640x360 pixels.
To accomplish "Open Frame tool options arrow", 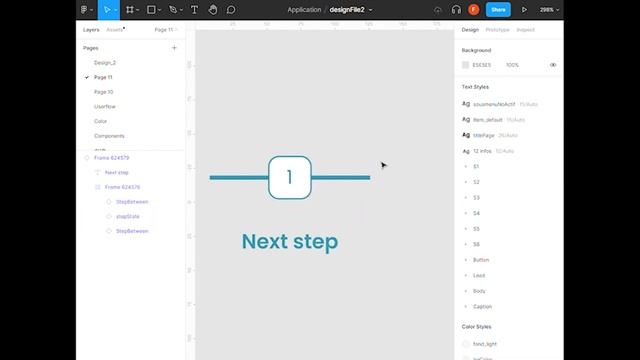I will coord(138,10).
